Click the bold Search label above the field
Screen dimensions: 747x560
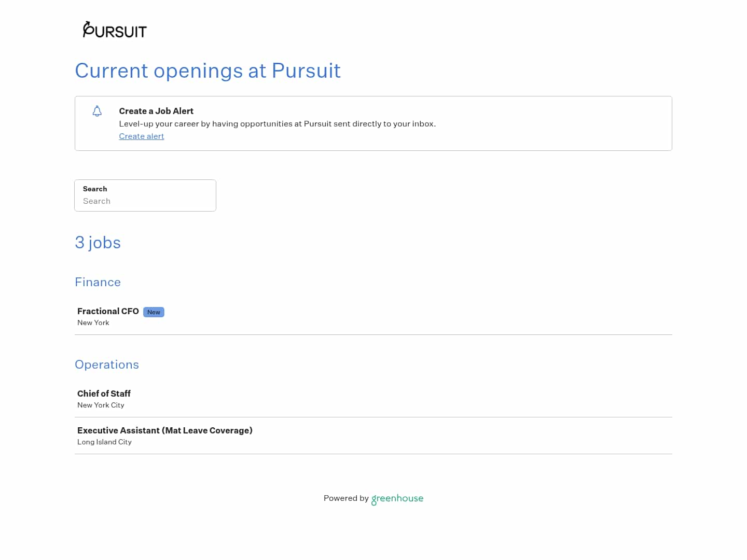tap(95, 189)
